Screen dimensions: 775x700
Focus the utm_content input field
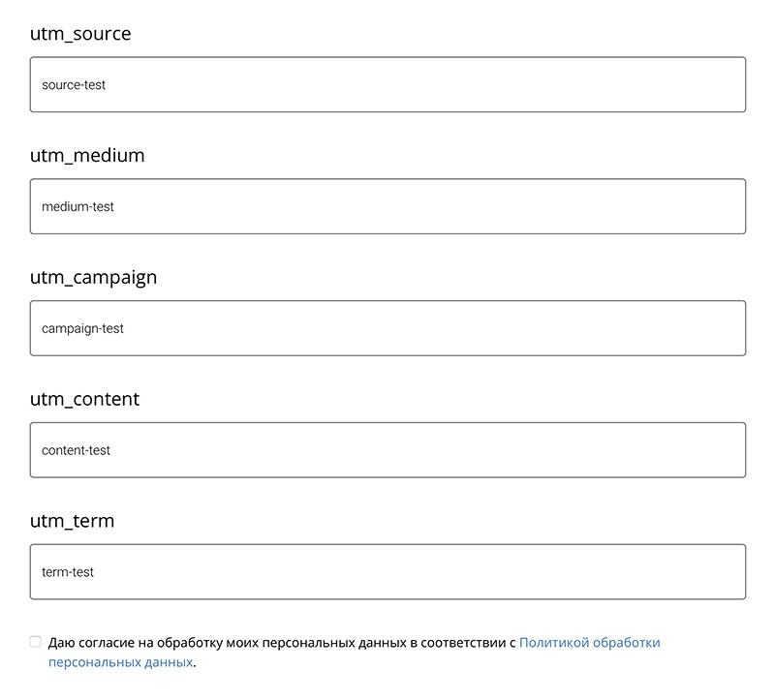(387, 450)
